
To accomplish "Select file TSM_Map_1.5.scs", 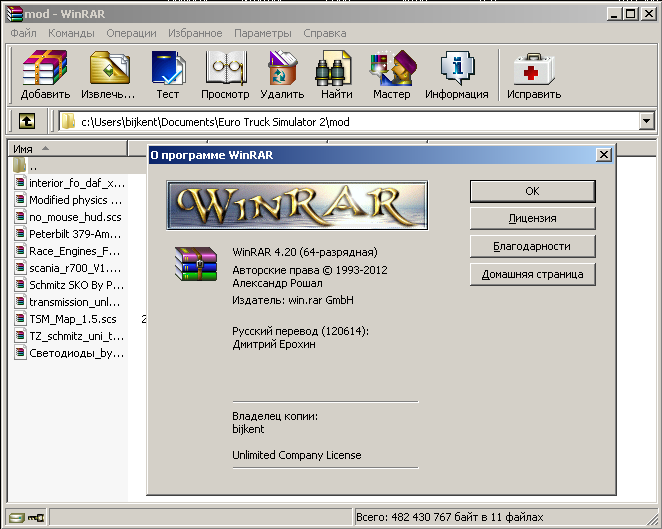I will tap(65, 319).
